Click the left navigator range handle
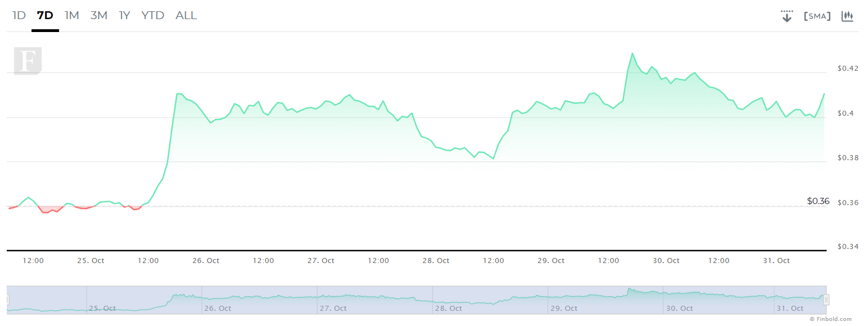The height and width of the screenshot is (326, 868). pyautogui.click(x=7, y=300)
